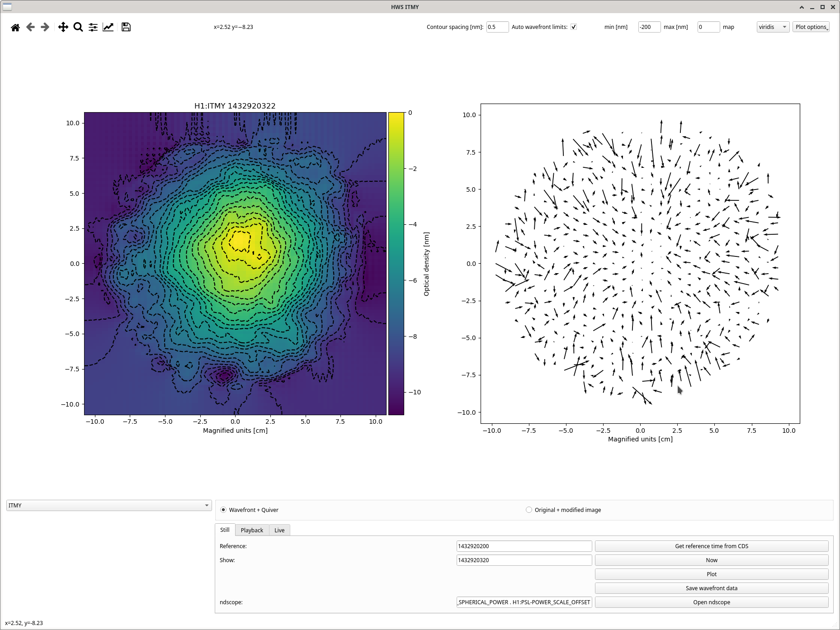Click the wavefront heatmap bright center
This screenshot has width=840, height=630.
coord(242,243)
